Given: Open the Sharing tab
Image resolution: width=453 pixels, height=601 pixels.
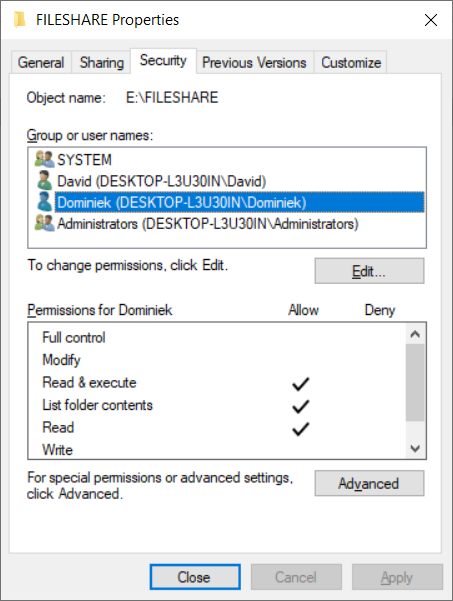Looking at the screenshot, I should 102,62.
